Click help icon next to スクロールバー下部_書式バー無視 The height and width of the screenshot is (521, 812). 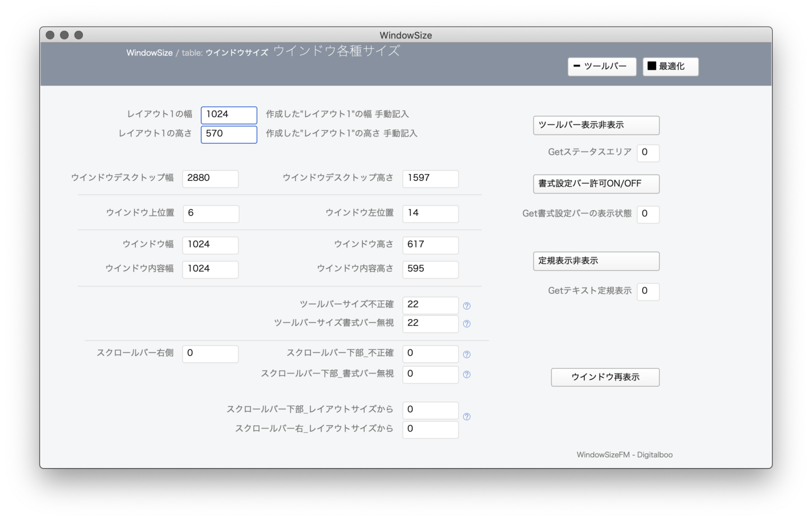point(467,375)
